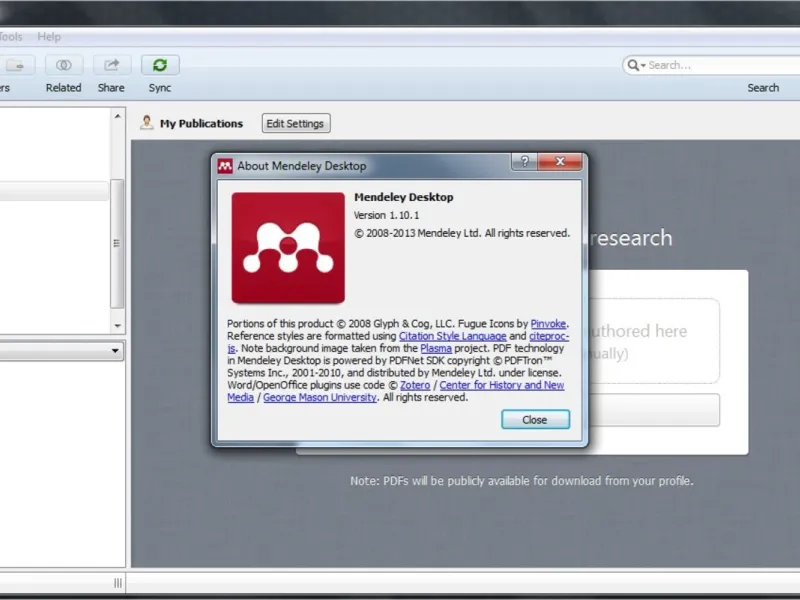Open the Edit Settings button
This screenshot has height=600, width=800.
tap(296, 123)
